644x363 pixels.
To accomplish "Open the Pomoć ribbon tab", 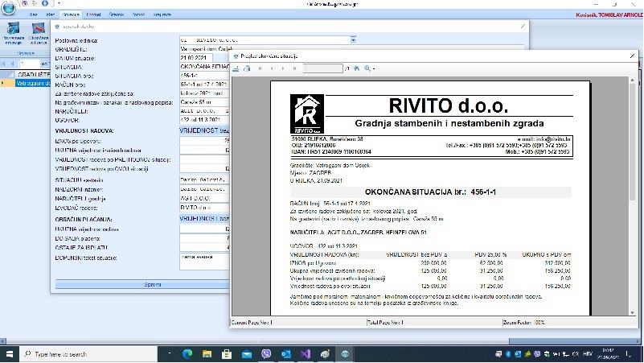I will coord(139,14).
